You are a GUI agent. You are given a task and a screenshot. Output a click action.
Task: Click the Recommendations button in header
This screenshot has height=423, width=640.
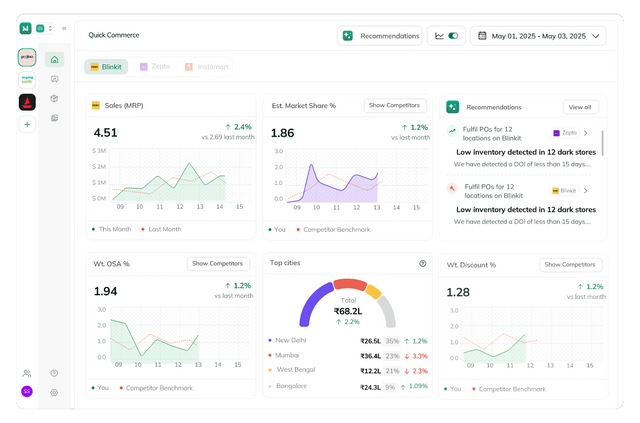pos(380,36)
